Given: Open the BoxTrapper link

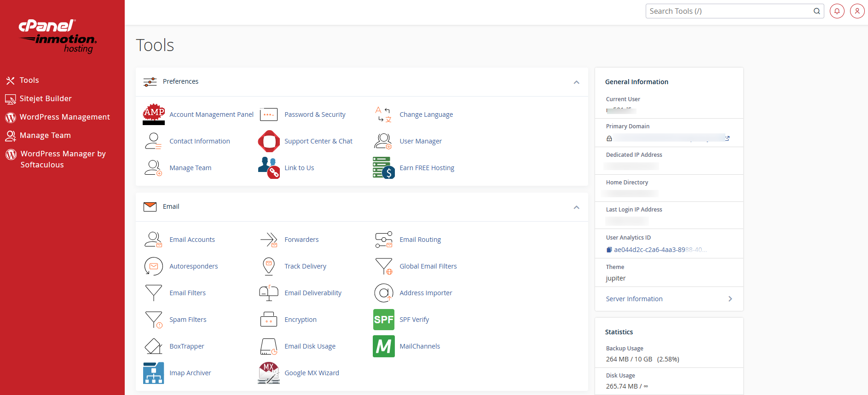Looking at the screenshot, I should coord(187,346).
